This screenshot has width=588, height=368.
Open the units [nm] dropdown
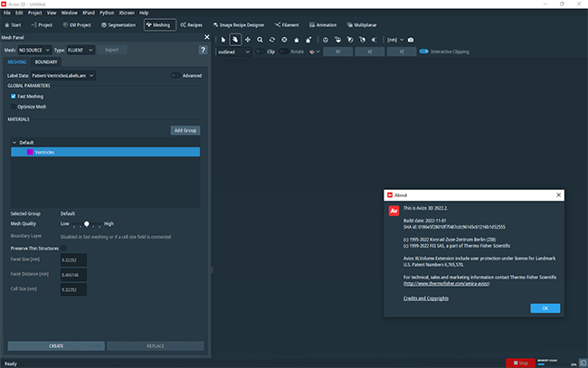395,40
